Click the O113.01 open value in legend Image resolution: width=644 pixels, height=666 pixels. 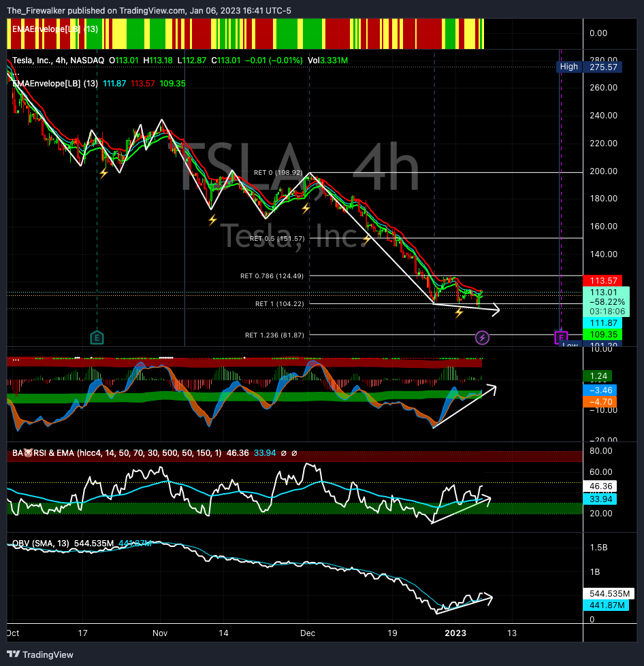(x=124, y=61)
